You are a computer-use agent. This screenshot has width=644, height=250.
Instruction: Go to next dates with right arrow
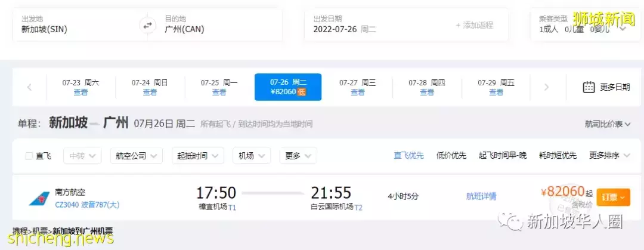point(546,87)
